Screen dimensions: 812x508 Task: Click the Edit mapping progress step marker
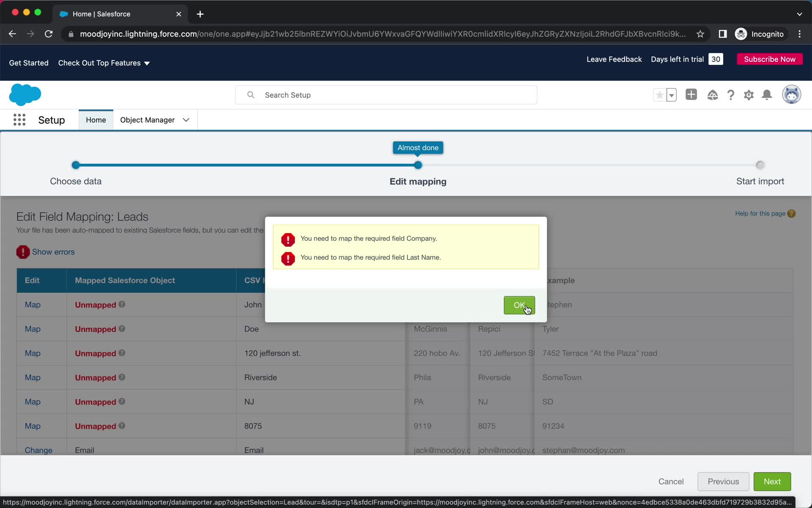pyautogui.click(x=418, y=165)
